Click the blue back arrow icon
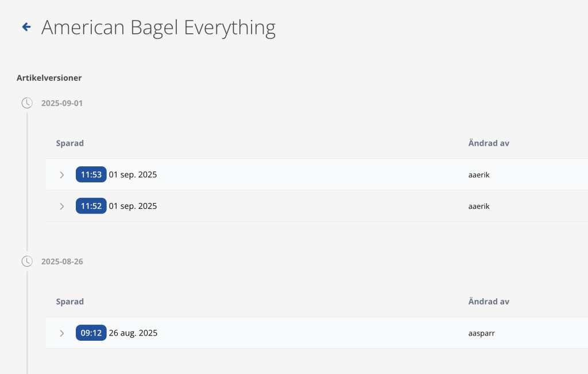 tap(26, 26)
